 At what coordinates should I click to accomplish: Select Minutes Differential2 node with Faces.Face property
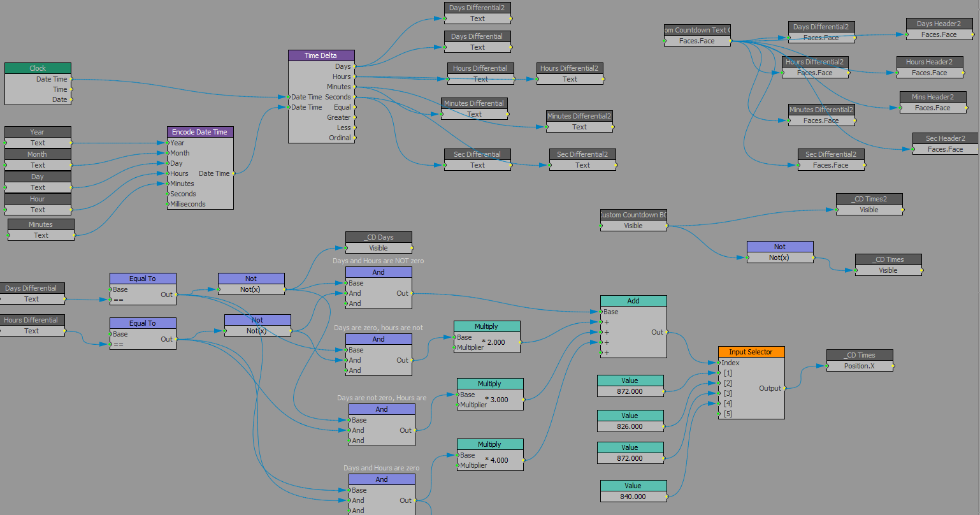[x=821, y=115]
